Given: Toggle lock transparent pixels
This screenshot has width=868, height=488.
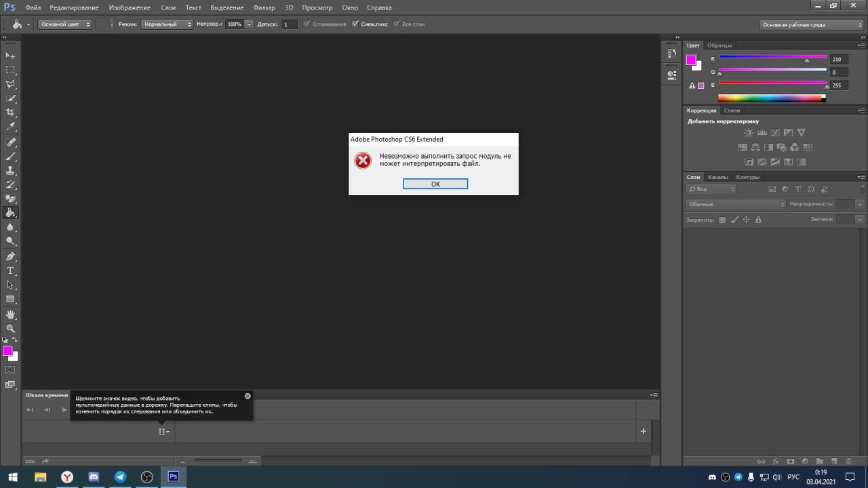Looking at the screenshot, I should click(x=722, y=220).
